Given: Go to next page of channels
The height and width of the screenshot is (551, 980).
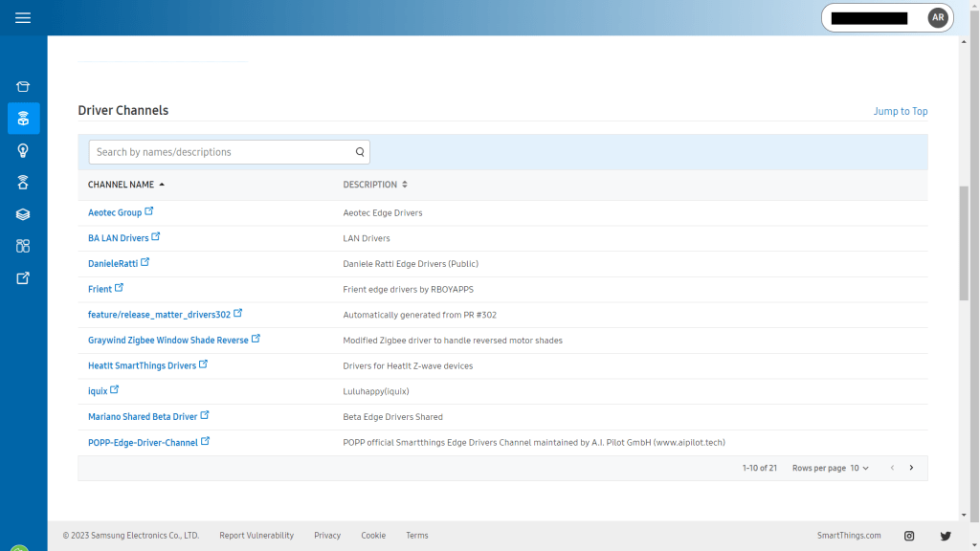Looking at the screenshot, I should point(911,468).
